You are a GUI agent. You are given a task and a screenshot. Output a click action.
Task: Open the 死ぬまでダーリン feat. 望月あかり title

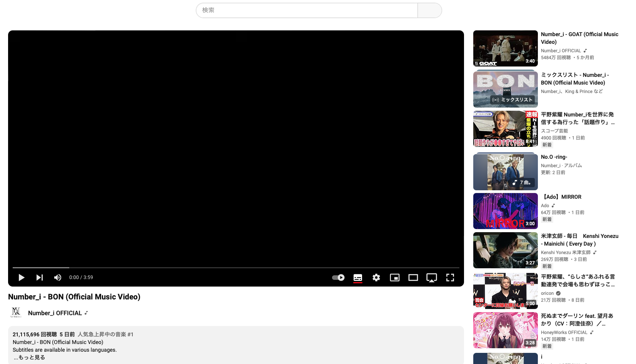point(577,320)
